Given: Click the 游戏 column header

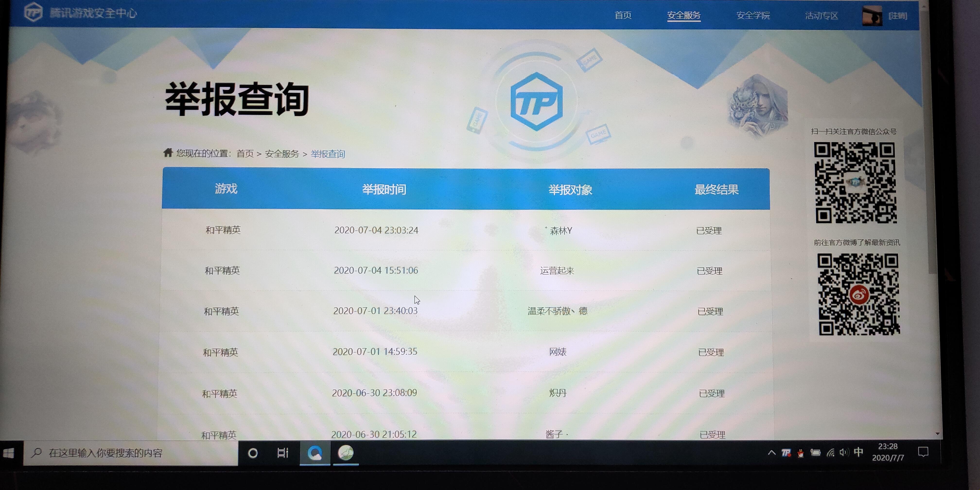Looking at the screenshot, I should pos(226,188).
